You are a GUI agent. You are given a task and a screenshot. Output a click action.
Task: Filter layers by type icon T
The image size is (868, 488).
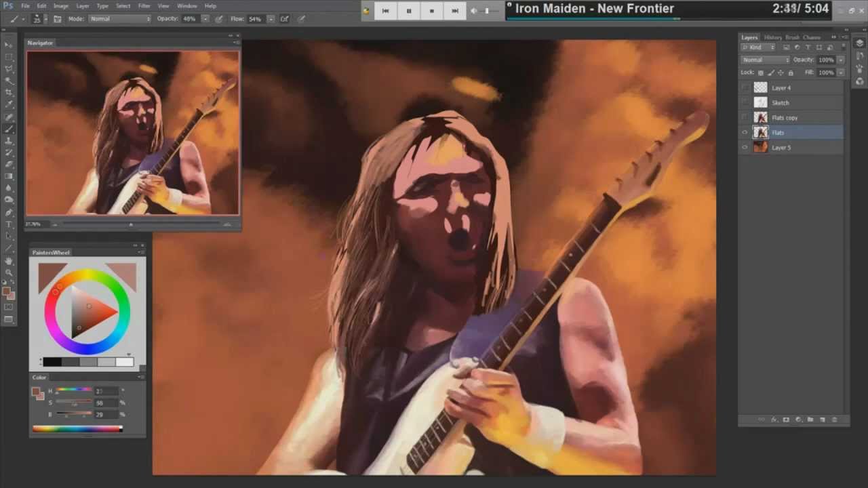(x=808, y=47)
